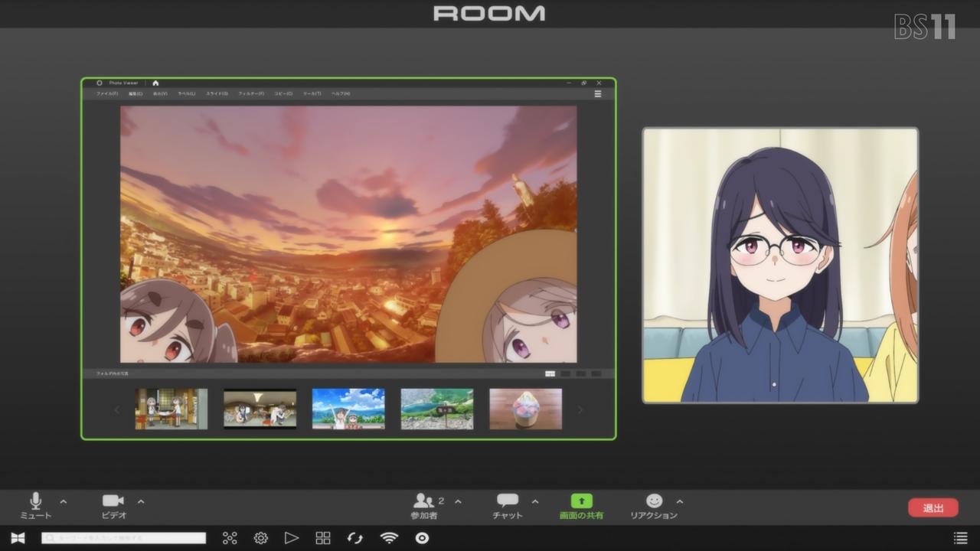Open the Photo Viewer hamburger menu
This screenshot has height=551, width=980.
click(x=598, y=94)
